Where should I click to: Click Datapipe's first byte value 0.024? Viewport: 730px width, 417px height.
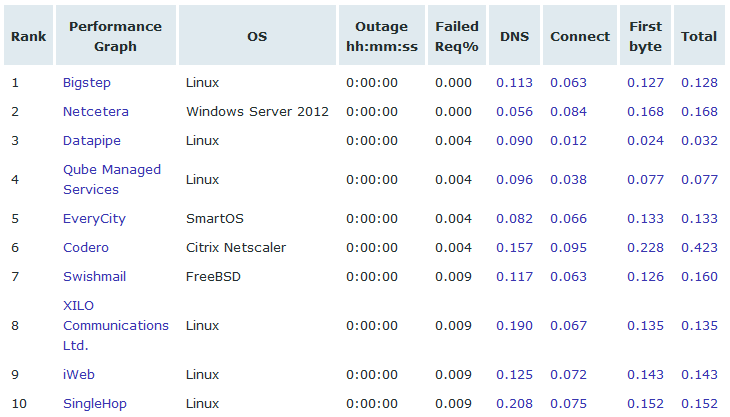[645, 141]
